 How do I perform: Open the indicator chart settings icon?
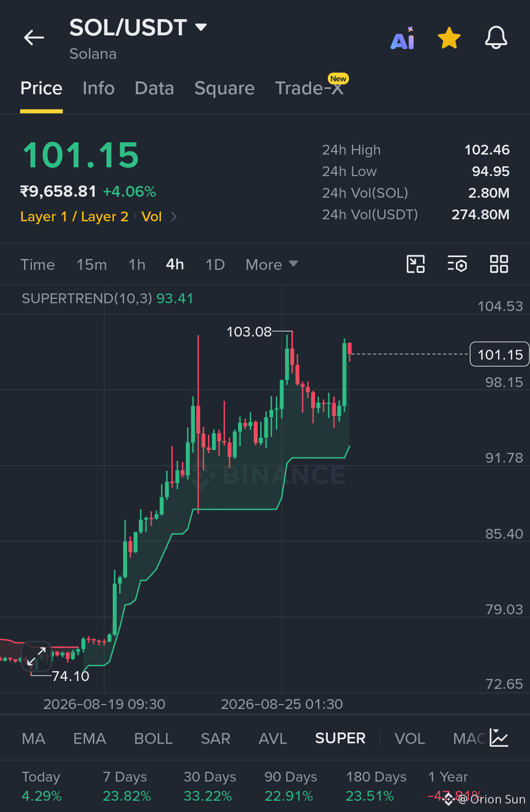tap(499, 738)
